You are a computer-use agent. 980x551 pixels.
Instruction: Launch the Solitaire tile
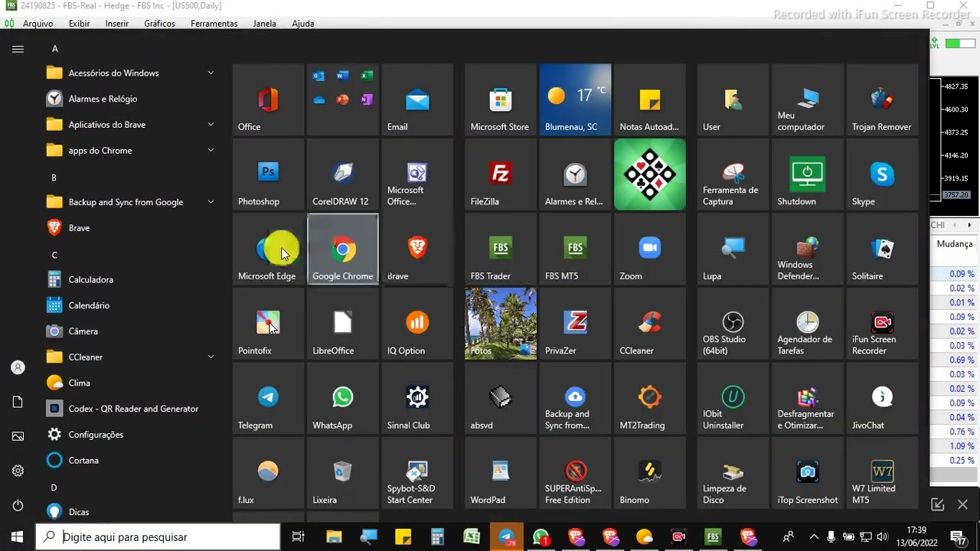point(882,249)
